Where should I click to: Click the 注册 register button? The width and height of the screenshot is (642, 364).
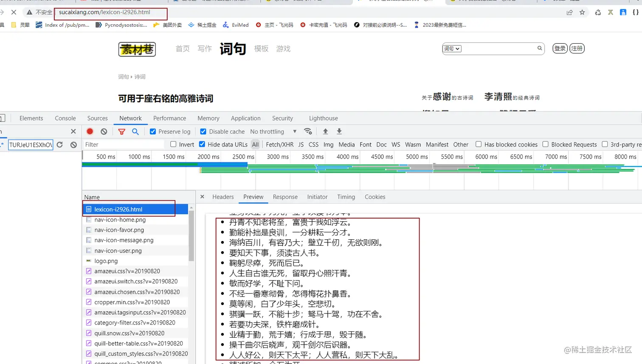(x=577, y=48)
